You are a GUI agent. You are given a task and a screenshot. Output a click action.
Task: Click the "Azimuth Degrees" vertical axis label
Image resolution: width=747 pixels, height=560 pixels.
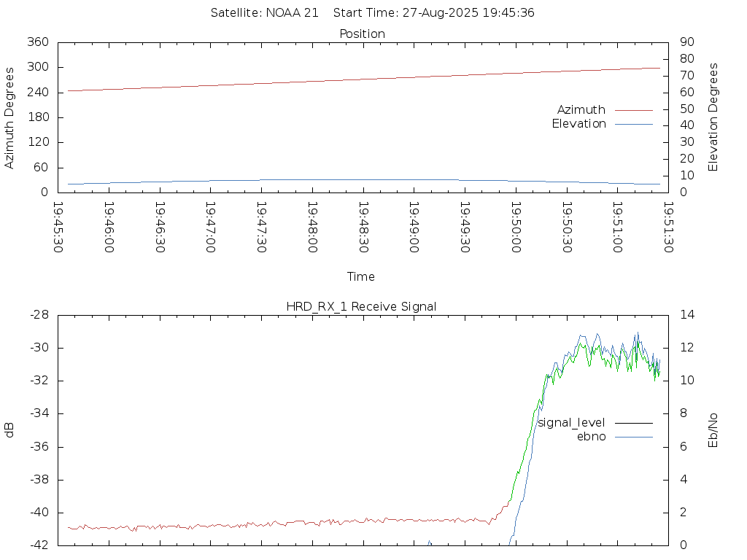pos(9,117)
